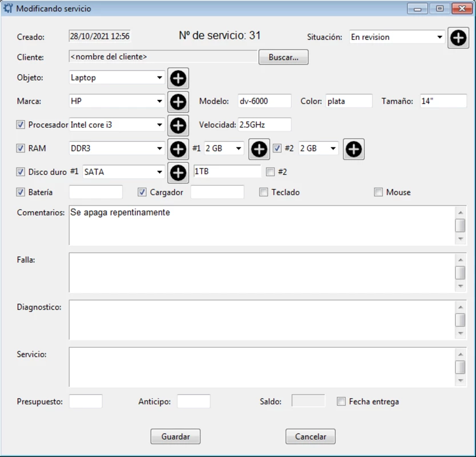This screenshot has height=457, width=476.
Task: Toggle the Cargador checkbox
Action: [142, 193]
